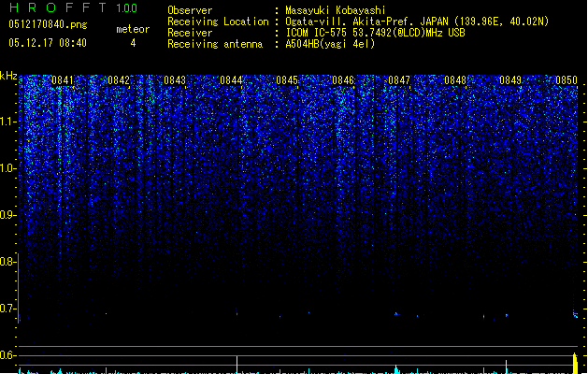
Task: Click the 'Receiver' field label
Action: (190, 33)
